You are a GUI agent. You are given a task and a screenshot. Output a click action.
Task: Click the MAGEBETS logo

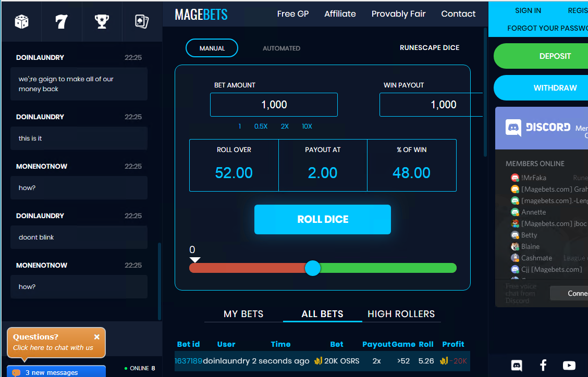pyautogui.click(x=201, y=15)
